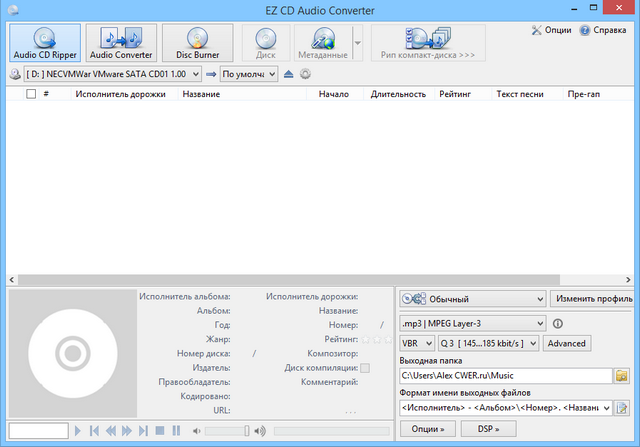Switch to Audio CD Ripper mode
The width and height of the screenshot is (640, 447).
click(x=45, y=43)
